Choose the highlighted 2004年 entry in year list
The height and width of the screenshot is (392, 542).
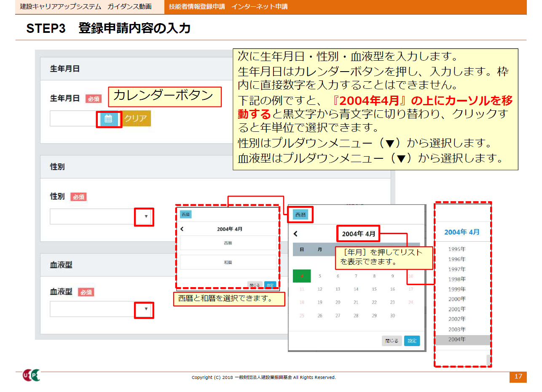tap(462, 340)
